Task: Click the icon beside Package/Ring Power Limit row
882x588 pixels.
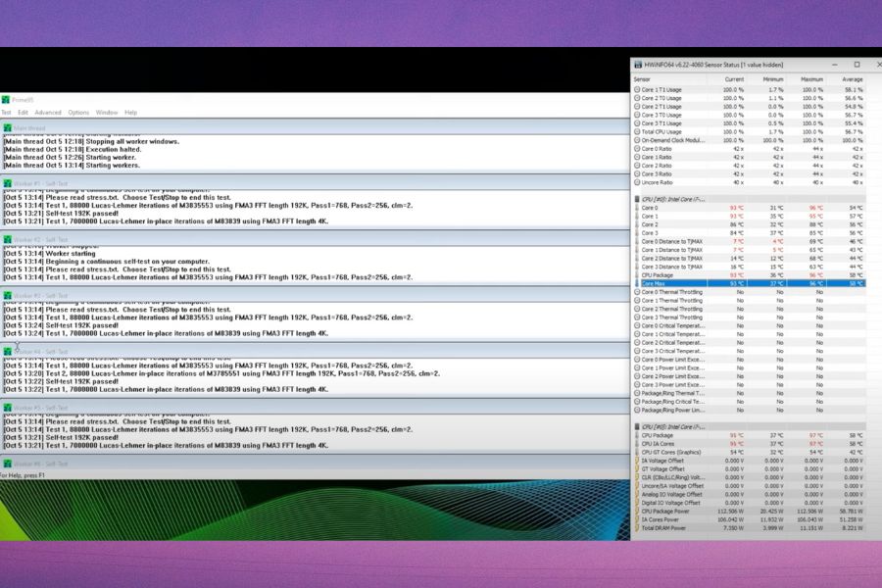Action: pos(637,411)
